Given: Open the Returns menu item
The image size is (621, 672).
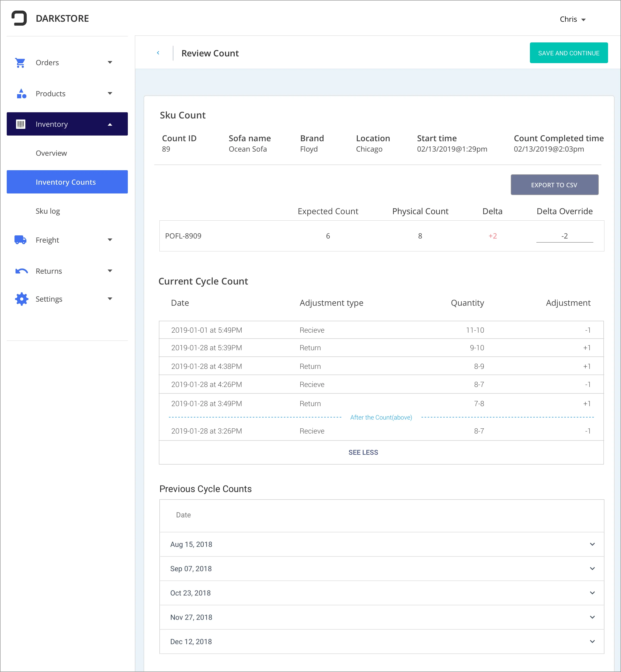Looking at the screenshot, I should point(67,271).
